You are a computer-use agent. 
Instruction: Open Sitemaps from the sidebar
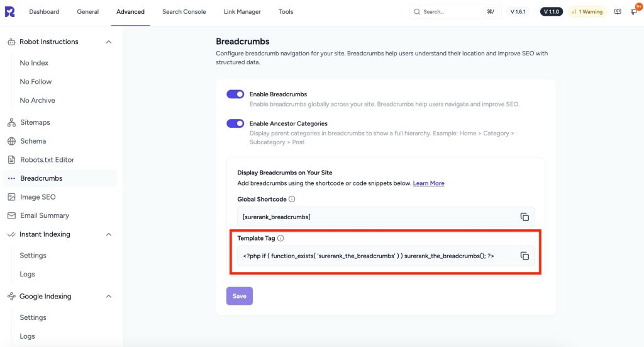[35, 122]
